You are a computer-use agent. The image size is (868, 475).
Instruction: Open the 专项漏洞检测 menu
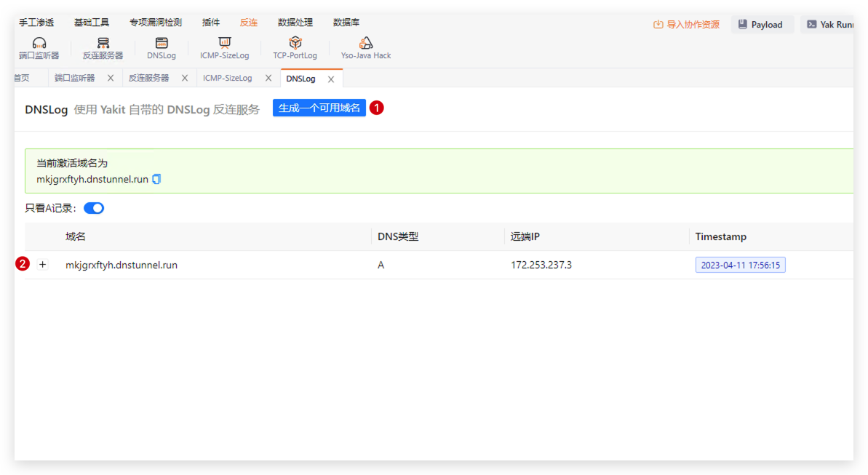[156, 23]
